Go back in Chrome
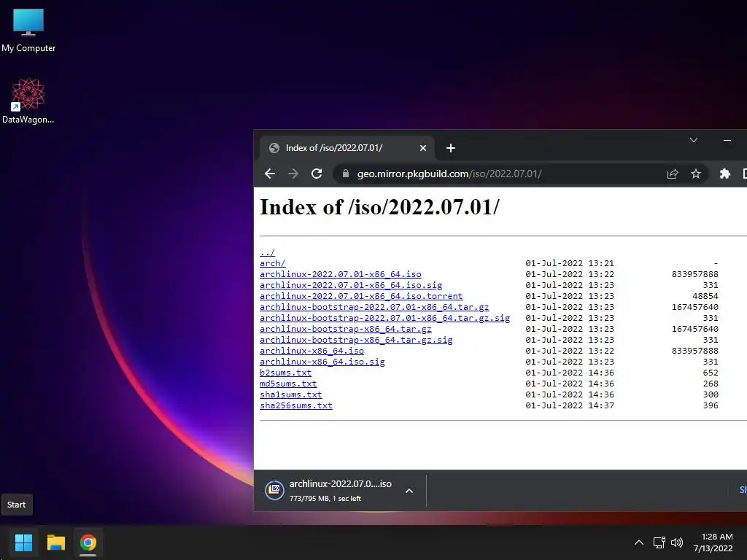The width and height of the screenshot is (747, 560). click(270, 174)
